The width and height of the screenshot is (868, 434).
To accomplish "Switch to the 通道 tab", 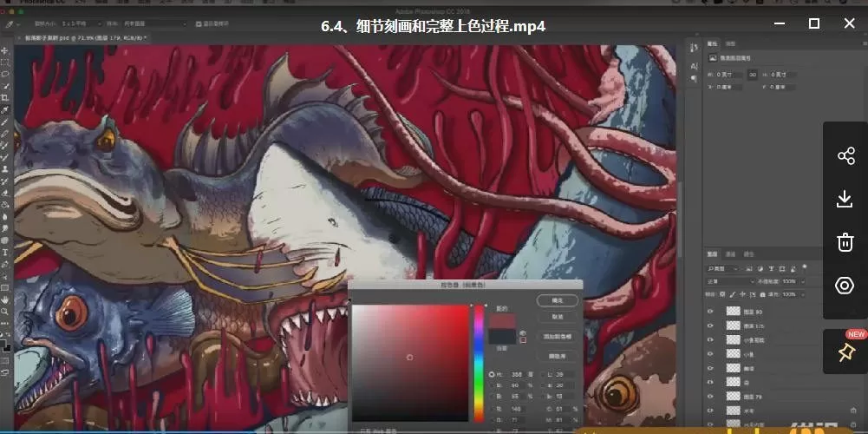I will click(730, 253).
